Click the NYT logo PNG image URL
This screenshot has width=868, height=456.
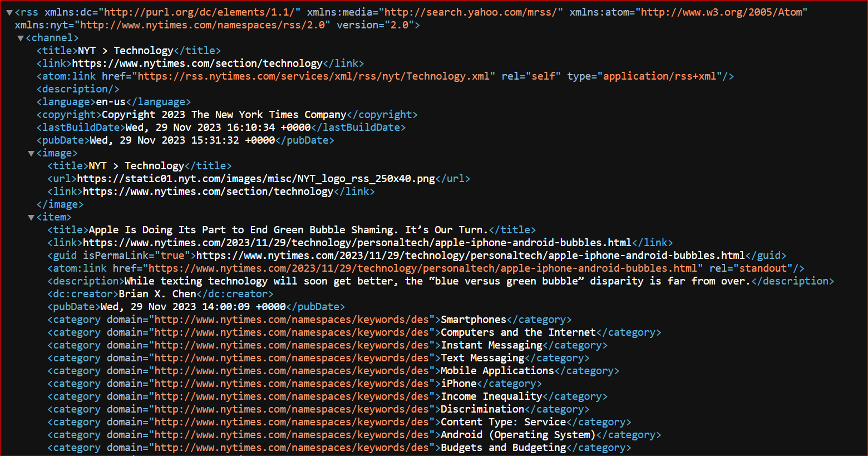256,178
